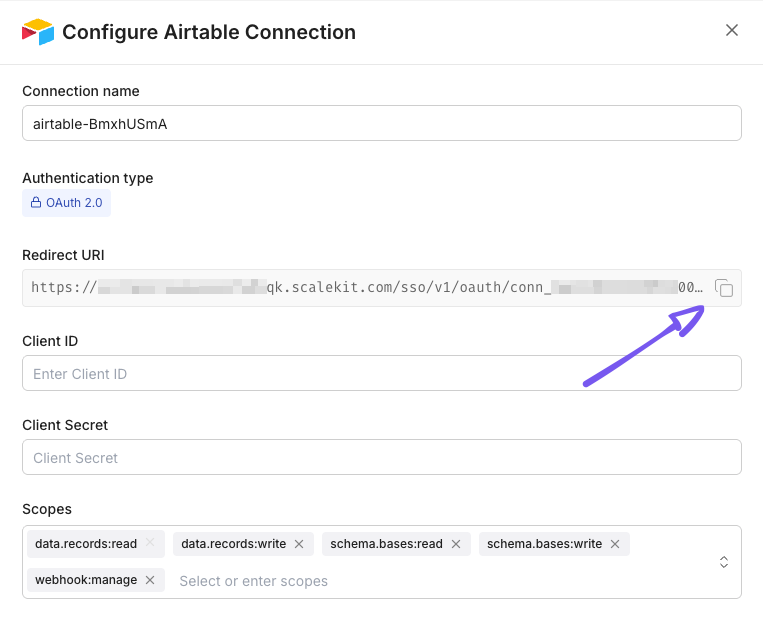Remove the data.records:read scope
Viewport: 763px width, 641px height.
(150, 542)
